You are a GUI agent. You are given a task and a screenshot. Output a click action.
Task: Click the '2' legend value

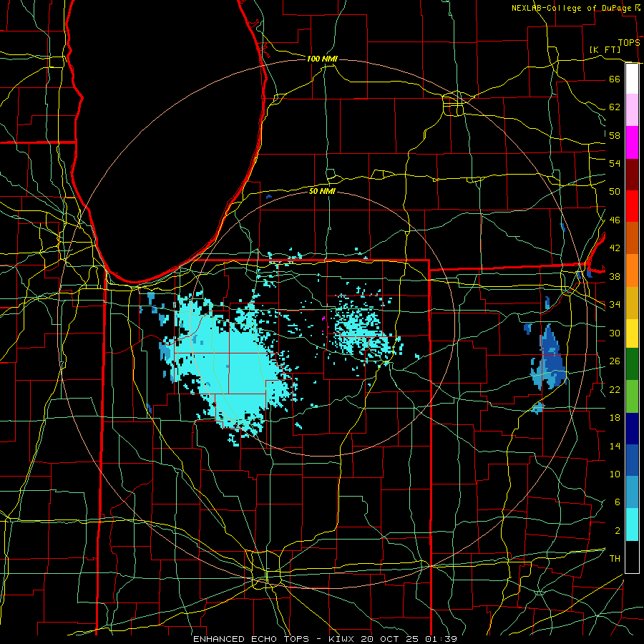[x=617, y=531]
